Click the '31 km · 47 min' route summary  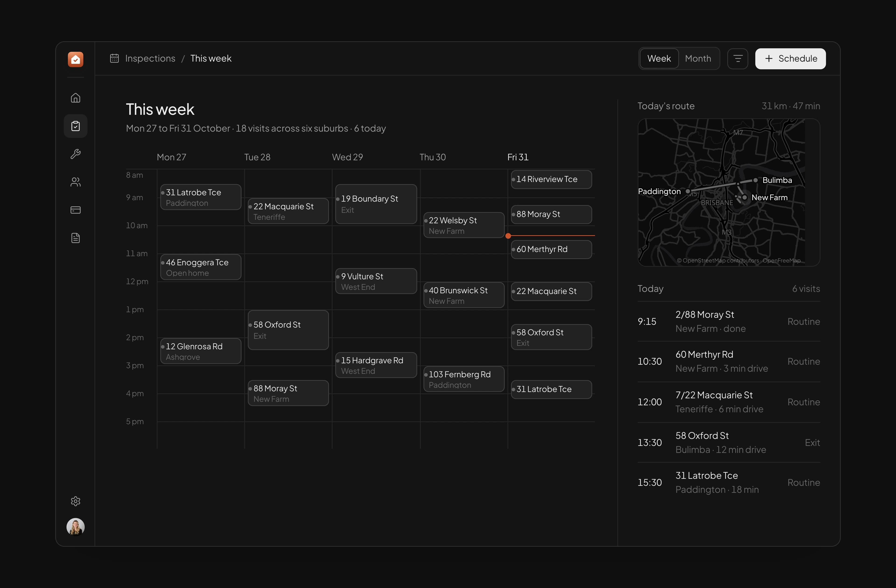791,106
